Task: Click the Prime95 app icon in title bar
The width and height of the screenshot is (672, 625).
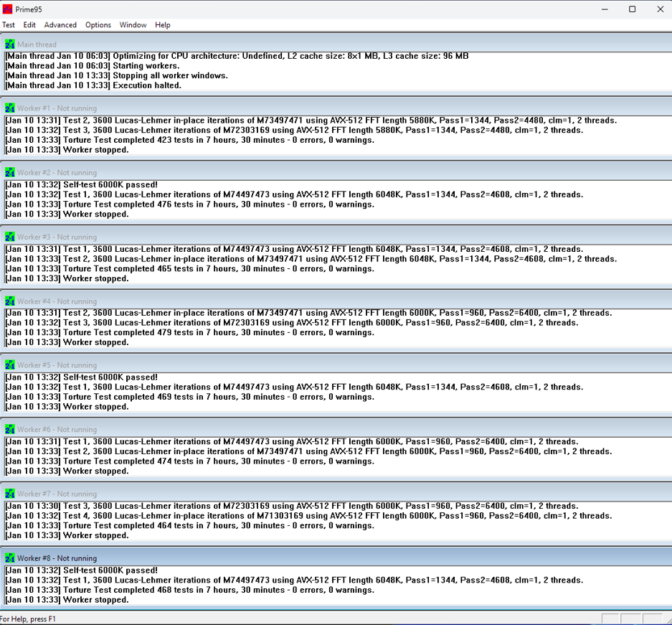Action: (x=7, y=9)
